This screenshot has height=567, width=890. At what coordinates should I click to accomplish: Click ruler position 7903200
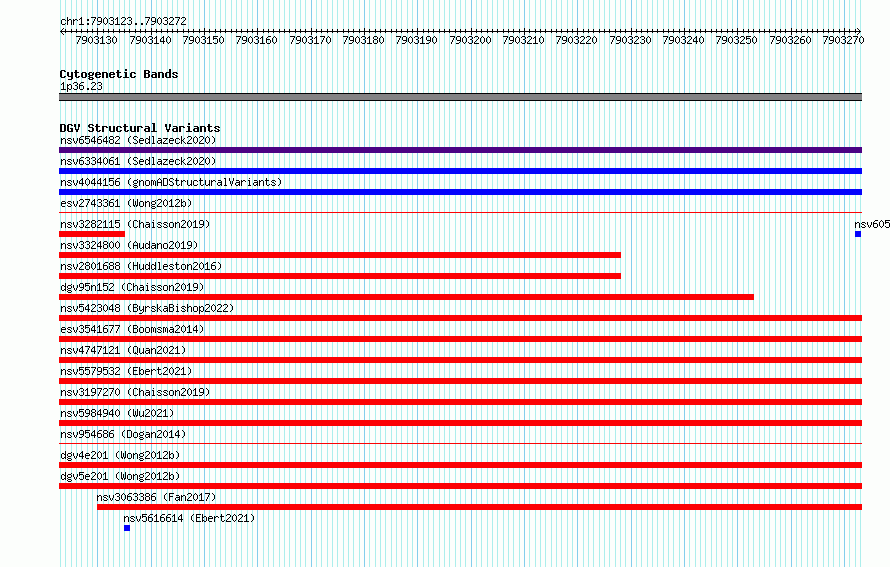pyautogui.click(x=470, y=40)
